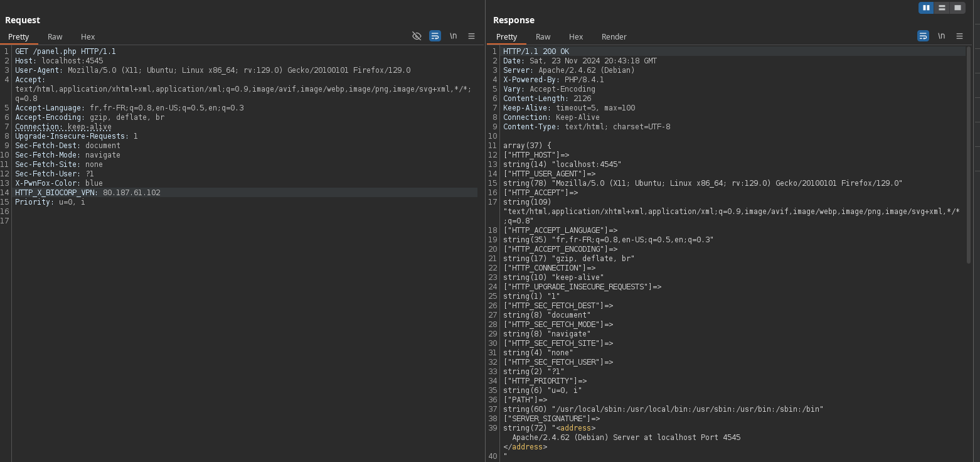980x462 pixels.
Task: Click the array(37) { line in Response
Action: point(527,146)
